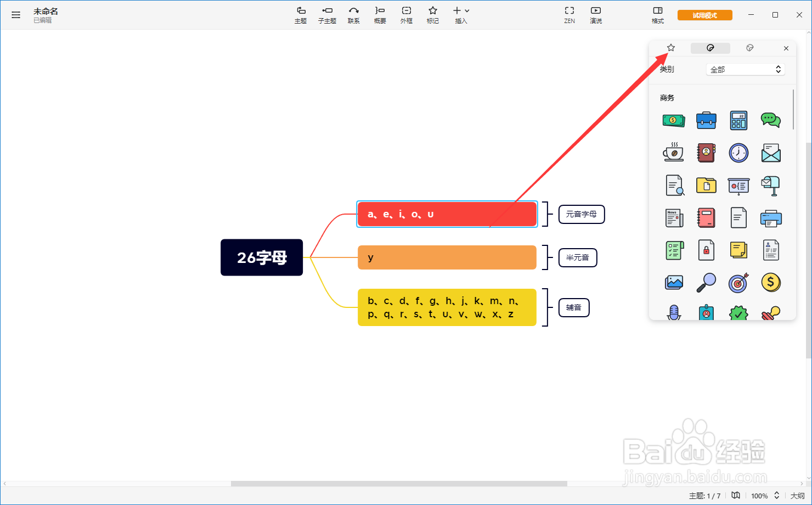Insert the clock sticker
The image size is (812, 505).
pyautogui.click(x=738, y=153)
